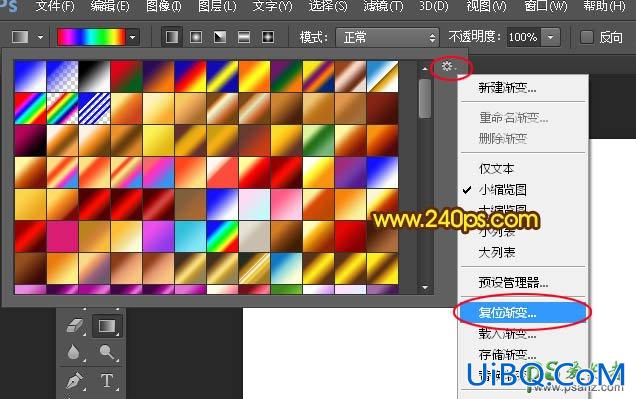Expand the tool preset picker arrow
Viewport: 636px width, 399px height.
(x=40, y=37)
